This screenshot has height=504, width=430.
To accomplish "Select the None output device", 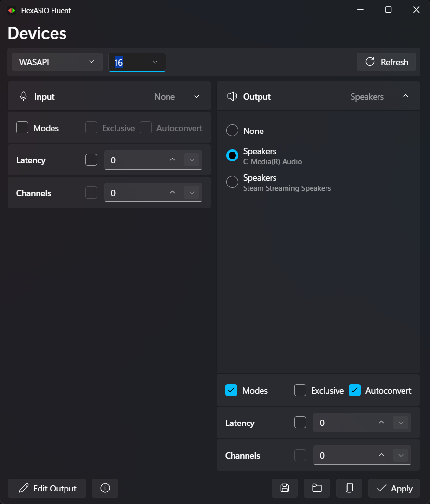I will pyautogui.click(x=245, y=131).
